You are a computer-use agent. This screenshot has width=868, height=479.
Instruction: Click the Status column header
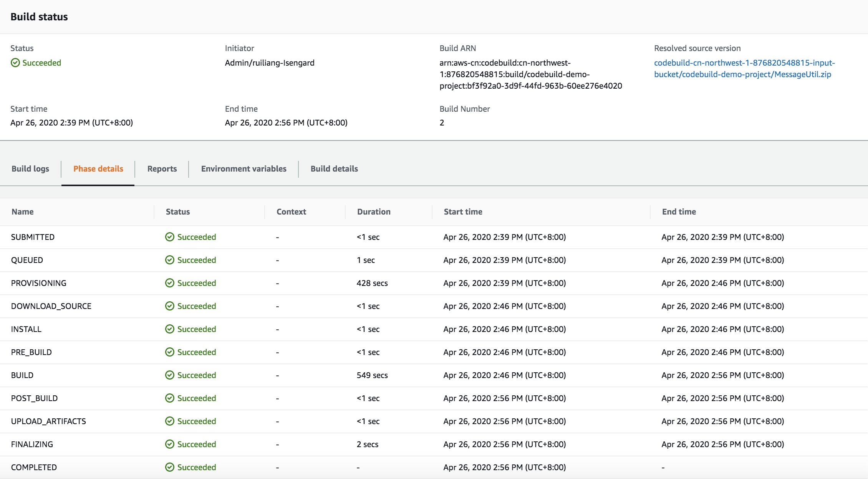(x=178, y=212)
